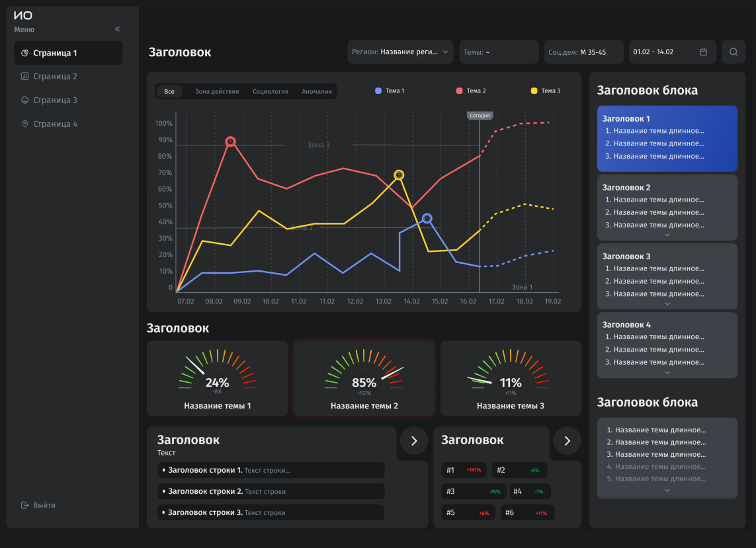Click the ИО logo
The image size is (756, 548).
[x=23, y=15]
